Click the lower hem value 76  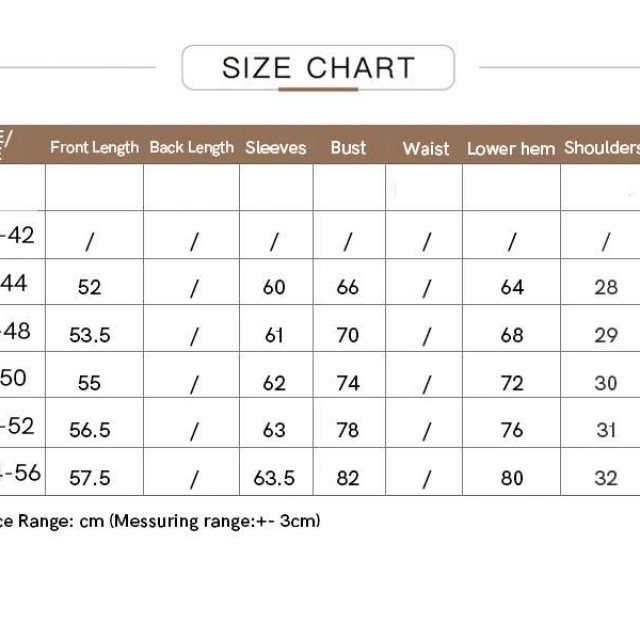tap(512, 430)
